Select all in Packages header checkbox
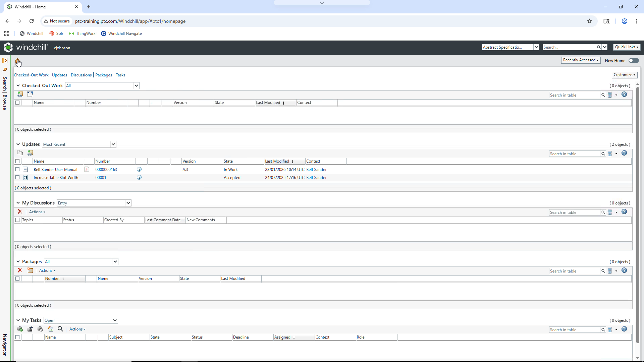644x362 pixels. (x=18, y=279)
